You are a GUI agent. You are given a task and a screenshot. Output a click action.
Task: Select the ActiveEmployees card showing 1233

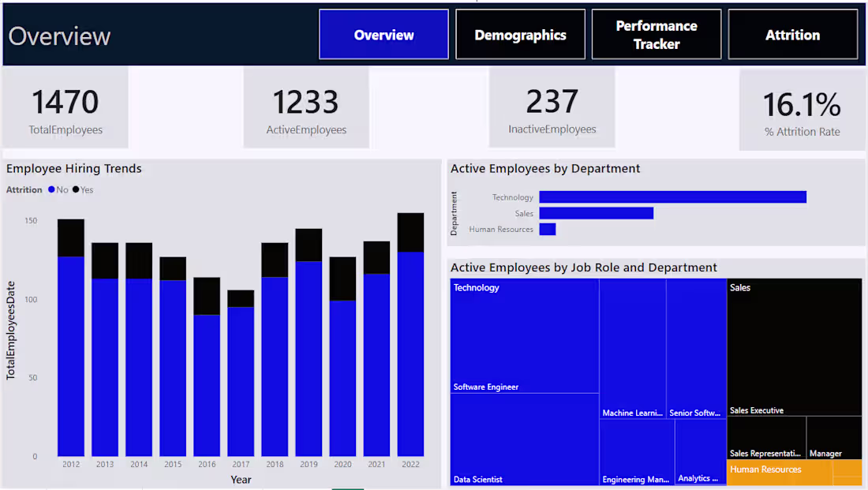point(306,107)
